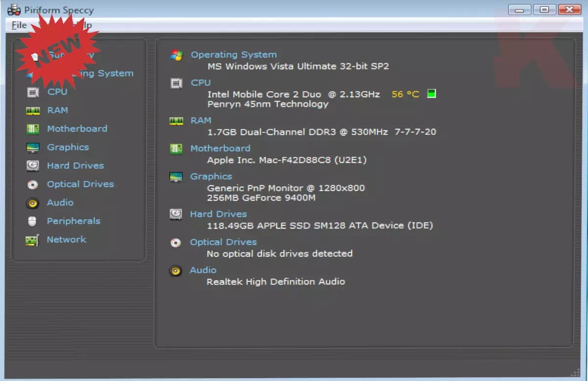Click the Audio speaker icon in summary
The width and height of the screenshot is (588, 381).
(x=175, y=271)
